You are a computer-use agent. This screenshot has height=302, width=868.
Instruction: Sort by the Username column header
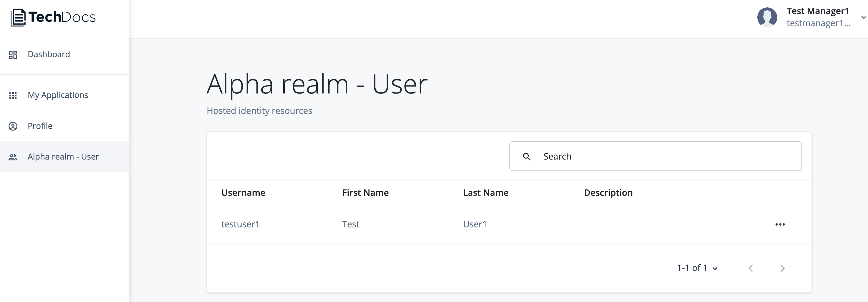tap(243, 192)
